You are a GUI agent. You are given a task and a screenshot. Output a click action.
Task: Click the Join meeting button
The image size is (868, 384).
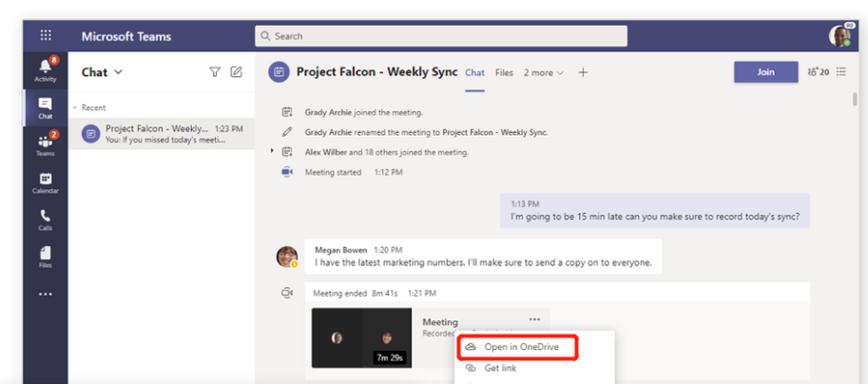[x=765, y=72]
